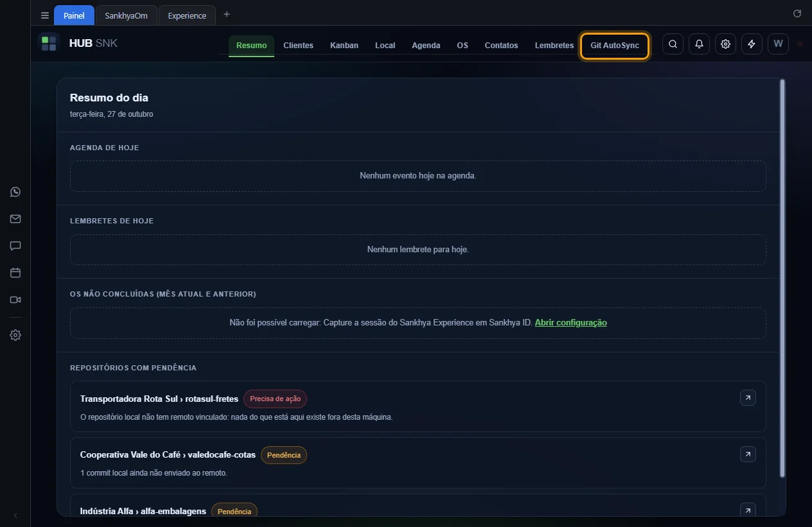Click Nenhum evento hoje na agenda box
Viewport: 812px width, 527px height.
[x=418, y=176]
